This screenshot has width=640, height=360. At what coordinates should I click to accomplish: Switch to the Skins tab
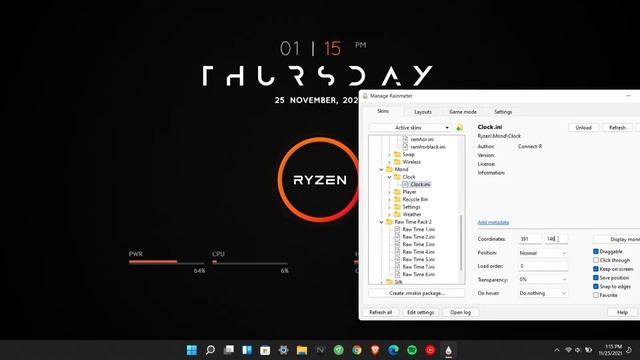point(383,111)
